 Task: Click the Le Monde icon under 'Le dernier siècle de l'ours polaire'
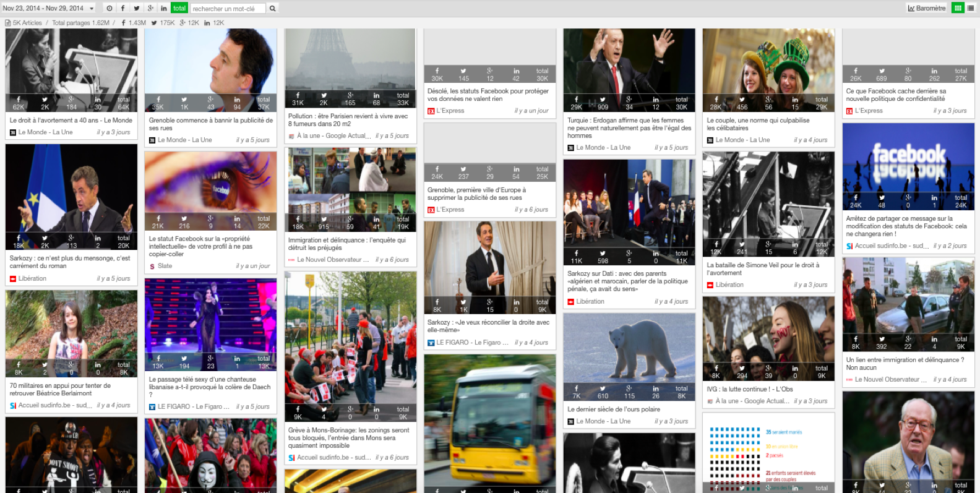[570, 422]
